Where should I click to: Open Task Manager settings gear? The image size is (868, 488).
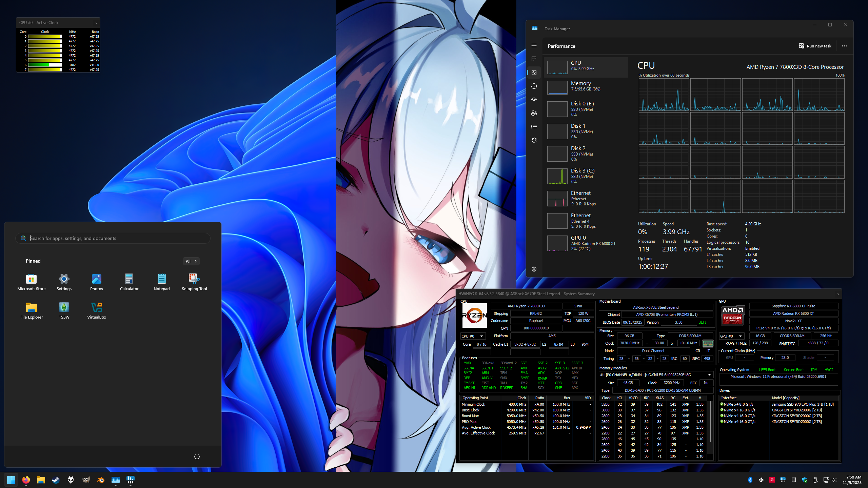534,269
